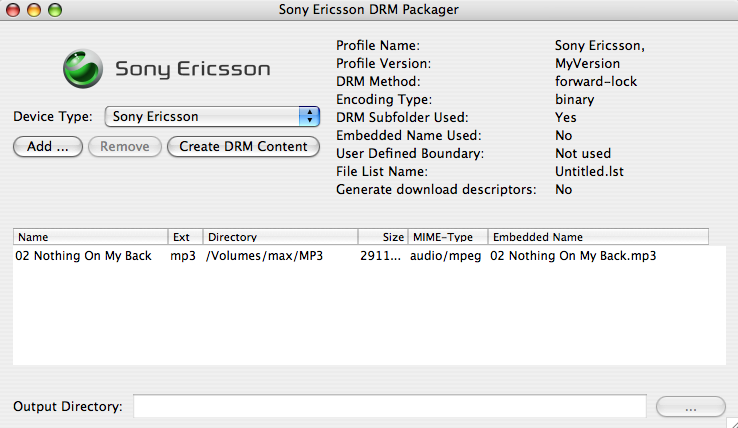Sort list by Size column header

(x=383, y=237)
